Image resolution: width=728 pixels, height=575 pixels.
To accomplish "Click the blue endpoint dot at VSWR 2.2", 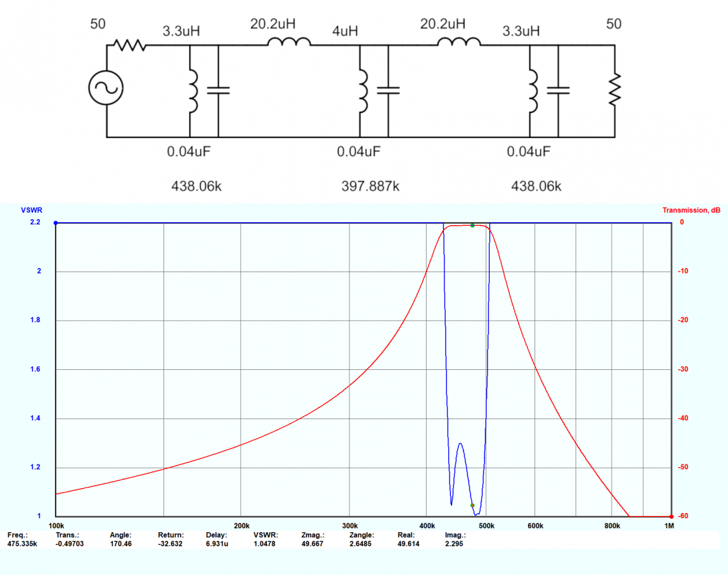I will (56, 223).
